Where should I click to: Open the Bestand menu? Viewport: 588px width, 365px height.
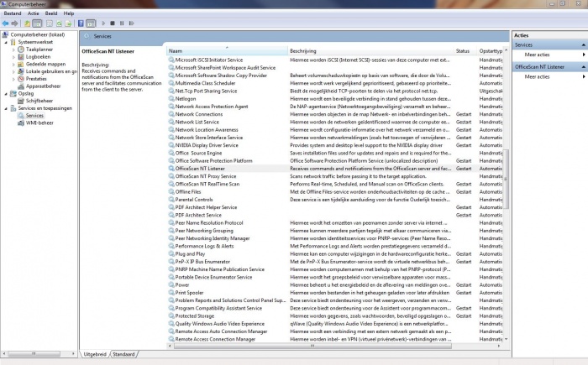13,13
